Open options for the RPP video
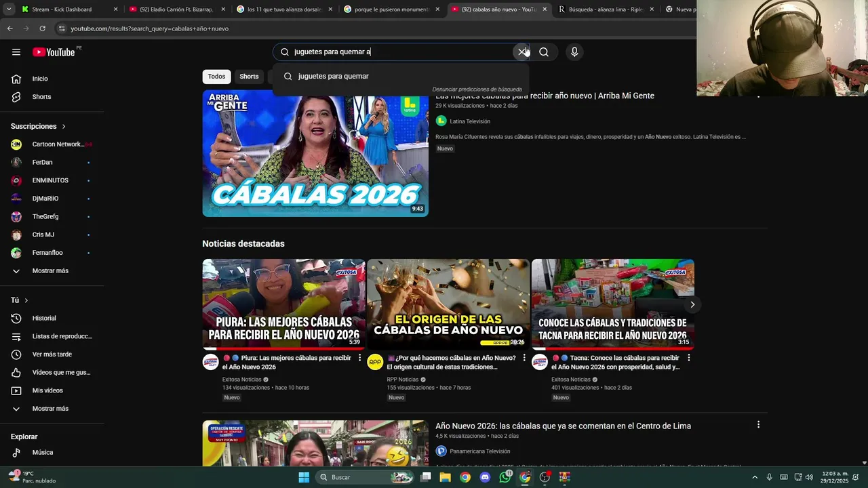The width and height of the screenshot is (868, 488). point(524,358)
